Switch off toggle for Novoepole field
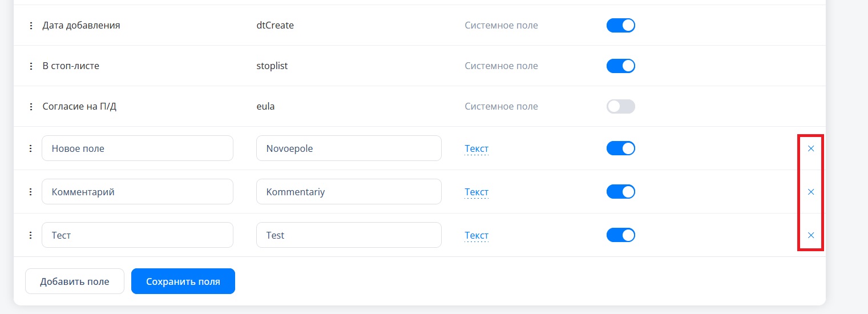 pos(621,148)
